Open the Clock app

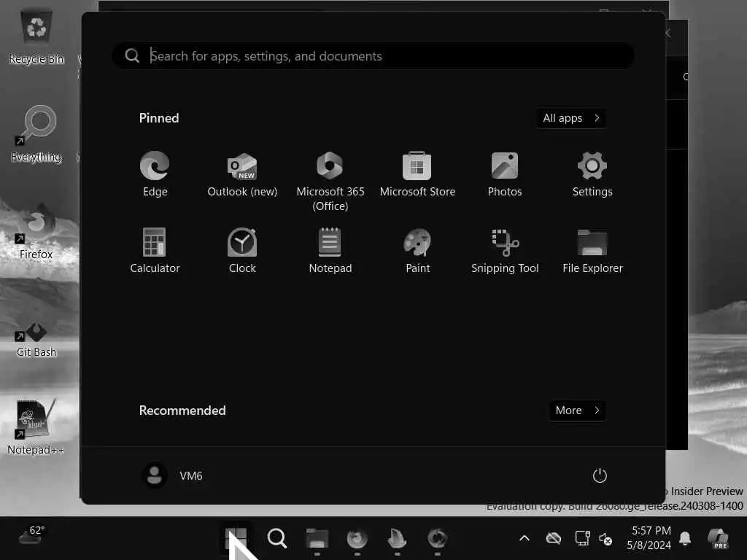[x=242, y=251]
